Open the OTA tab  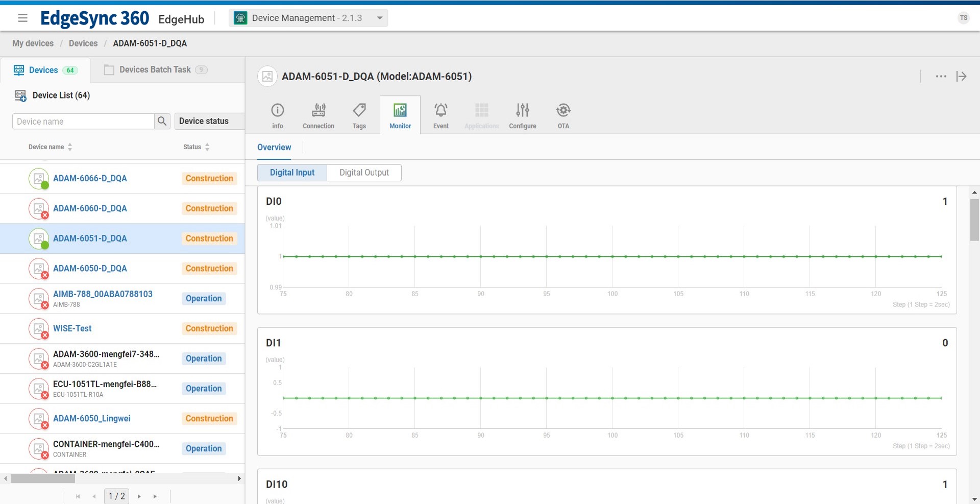click(x=563, y=116)
